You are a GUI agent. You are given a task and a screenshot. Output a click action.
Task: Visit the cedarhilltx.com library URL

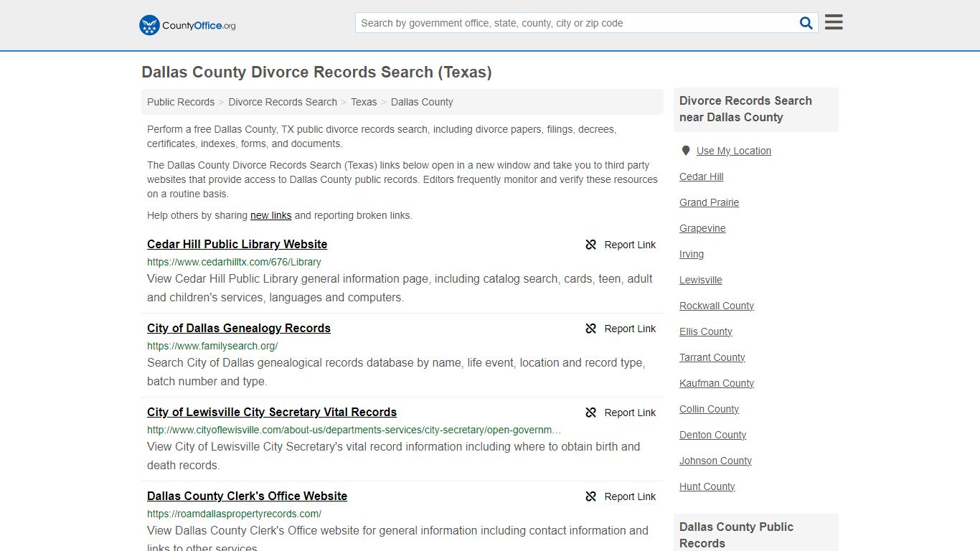point(234,262)
